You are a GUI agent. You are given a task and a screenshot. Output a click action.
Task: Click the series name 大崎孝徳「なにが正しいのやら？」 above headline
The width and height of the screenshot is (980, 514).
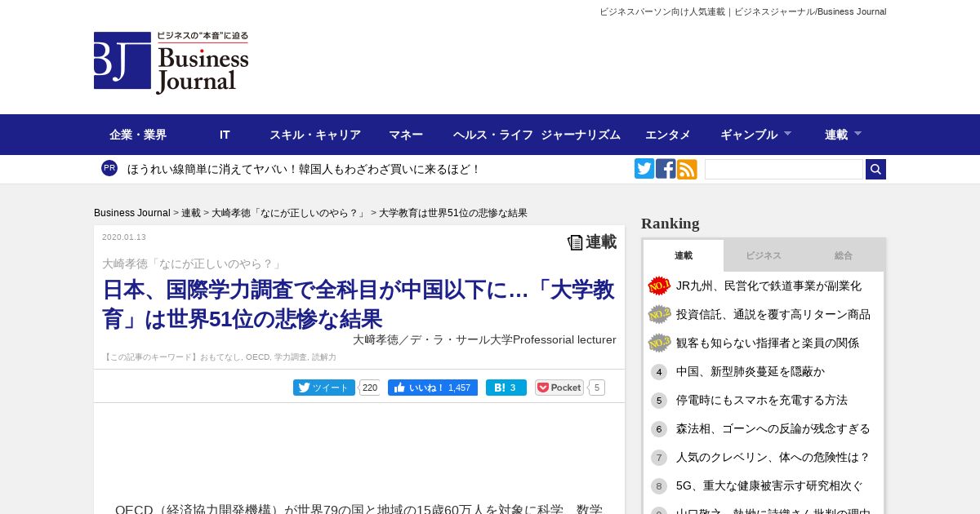click(192, 264)
